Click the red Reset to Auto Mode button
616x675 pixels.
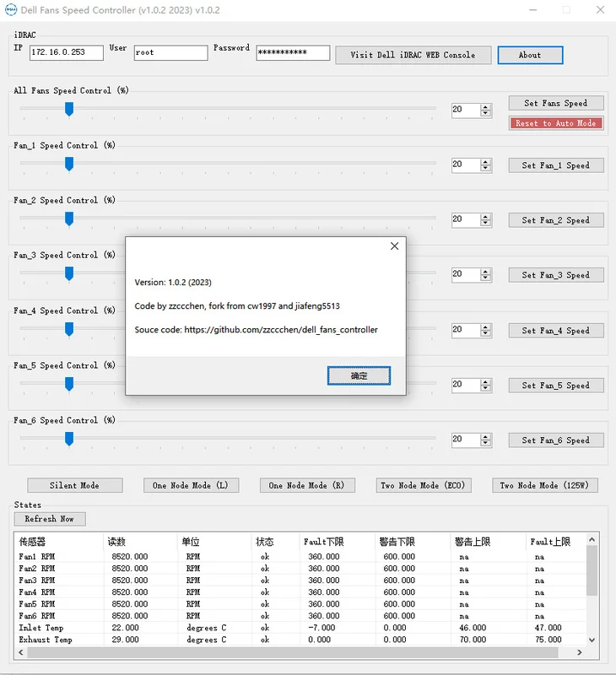pyautogui.click(x=556, y=123)
